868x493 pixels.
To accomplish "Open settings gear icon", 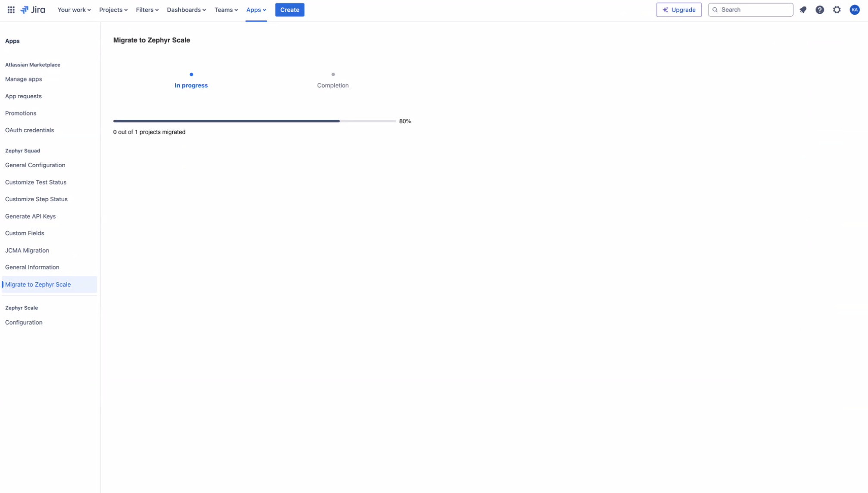I will tap(837, 9).
